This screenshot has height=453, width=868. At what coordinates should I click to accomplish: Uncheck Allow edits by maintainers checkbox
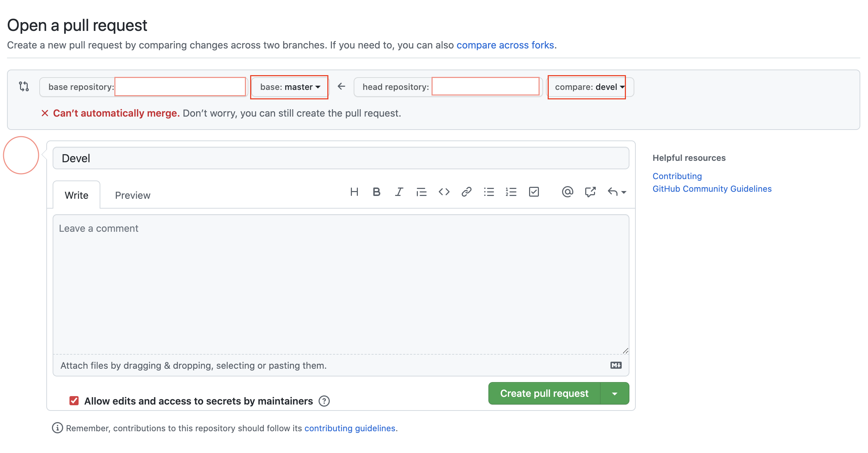click(74, 401)
